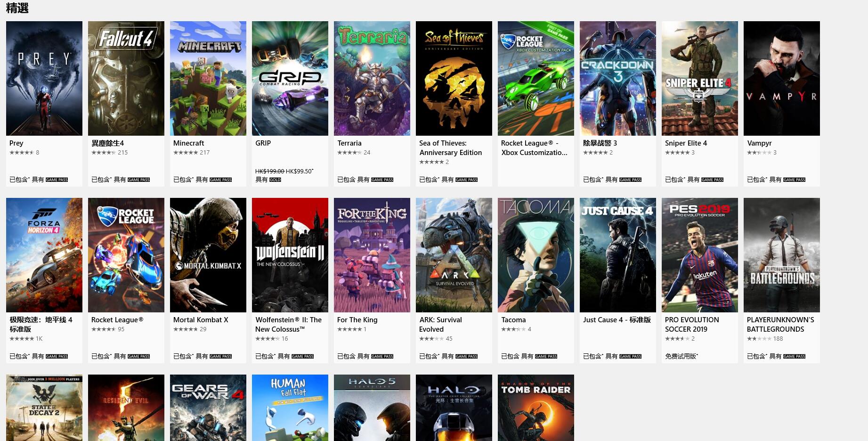
Task: Click PUBG's star rating showing 188
Action: click(x=765, y=339)
